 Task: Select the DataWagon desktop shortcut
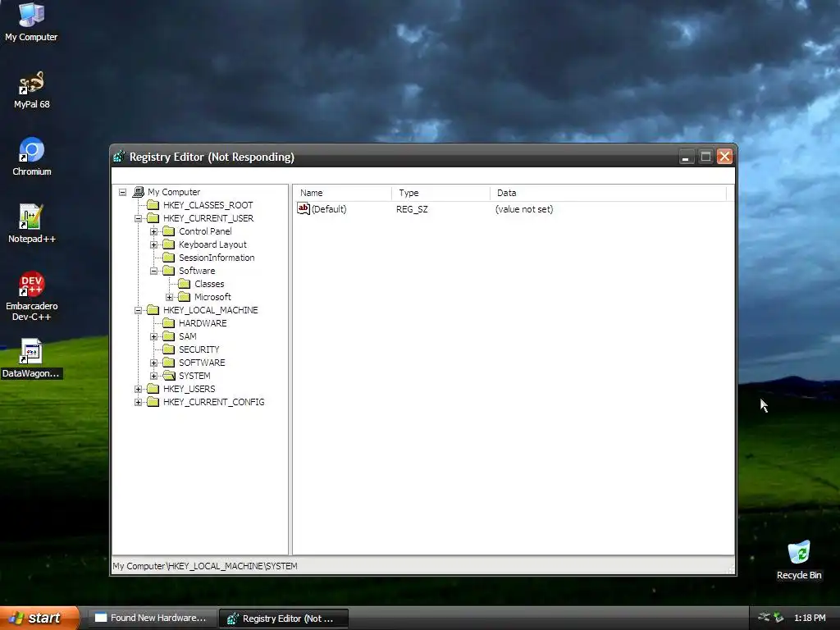point(31,358)
